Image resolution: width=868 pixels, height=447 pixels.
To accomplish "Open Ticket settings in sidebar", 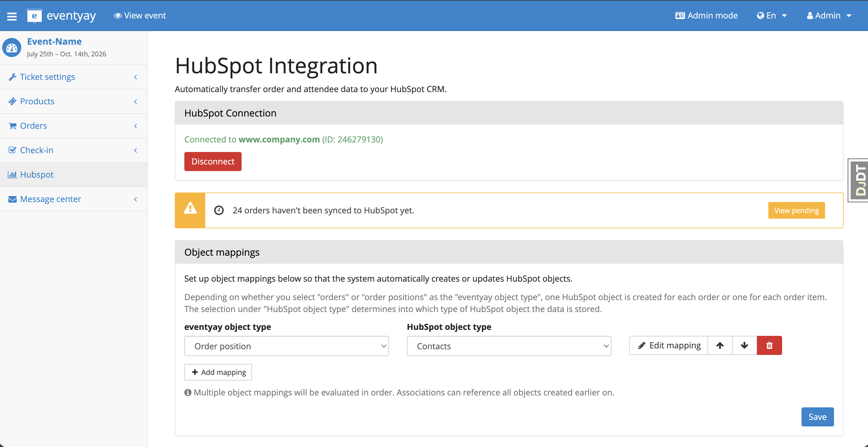I will point(73,77).
